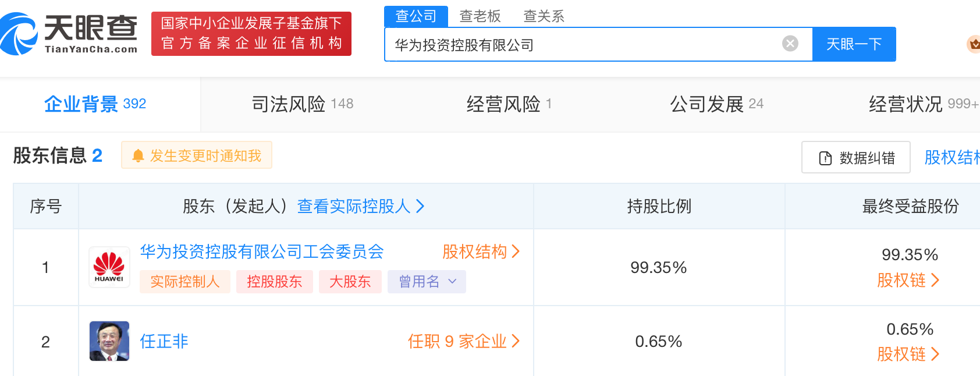Viewport: 980px width, 376px height.
Task: Select the 查老板 search tab
Action: 480,16
